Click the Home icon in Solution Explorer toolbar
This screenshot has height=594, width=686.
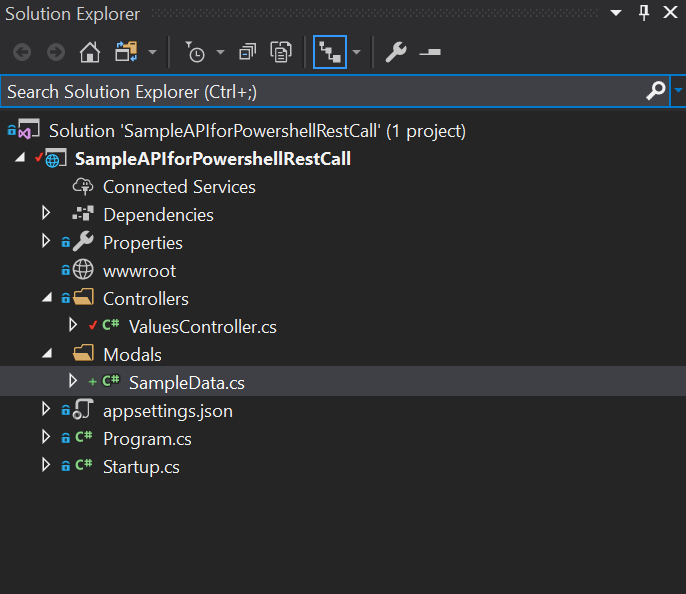90,53
